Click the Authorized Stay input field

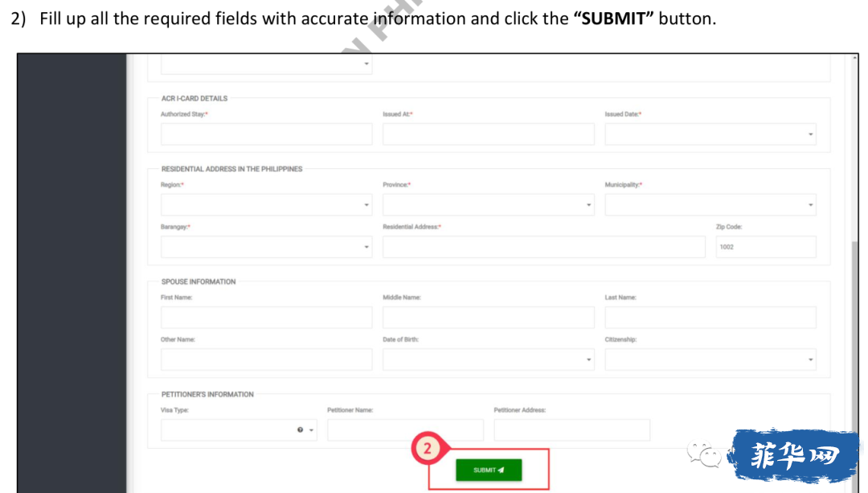(x=266, y=134)
